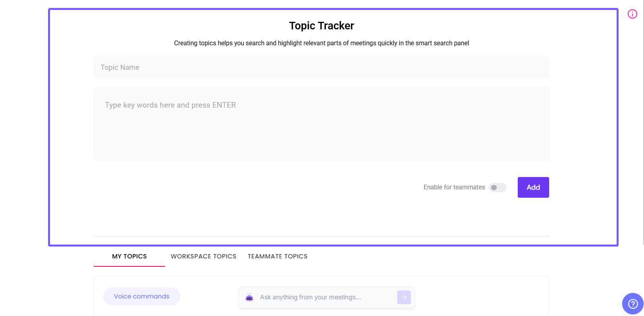Toggle Enable for teammates switch

click(497, 187)
